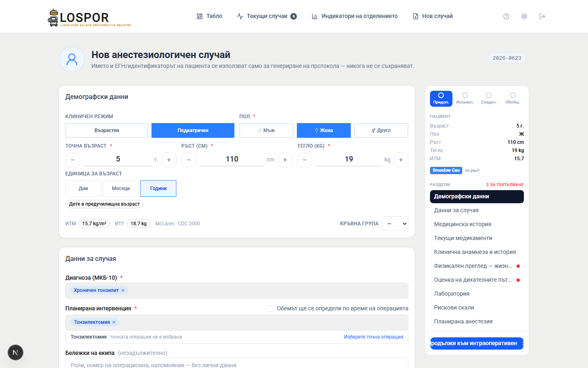This screenshot has width=588, height=368.
Task: Switch to Интраоп. stage step
Action: coord(465,99)
